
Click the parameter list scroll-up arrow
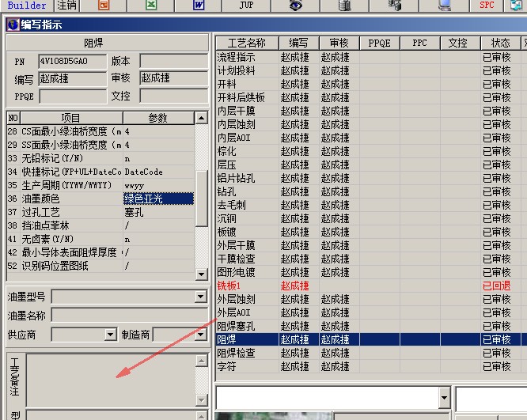[201, 118]
